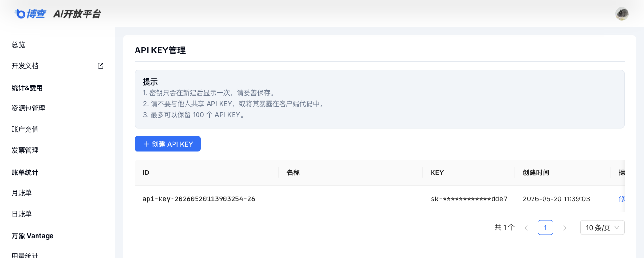Open the 总览 overview page
Image resolution: width=644 pixels, height=258 pixels.
[18, 45]
